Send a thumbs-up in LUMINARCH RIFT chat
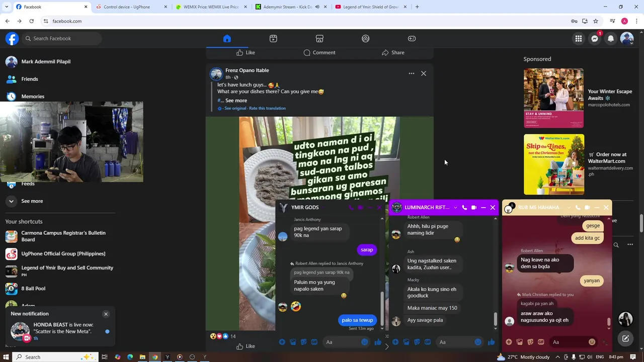 tap(491, 342)
